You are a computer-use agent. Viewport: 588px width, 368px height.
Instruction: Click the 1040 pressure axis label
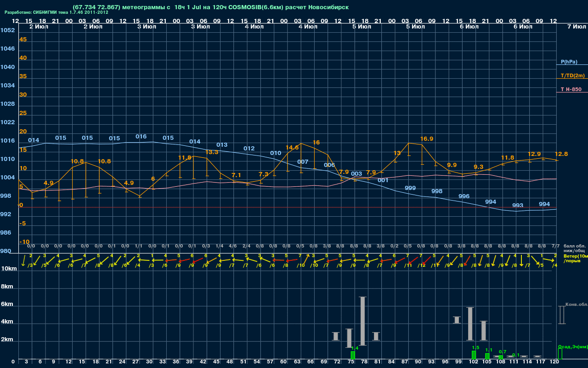click(x=7, y=67)
